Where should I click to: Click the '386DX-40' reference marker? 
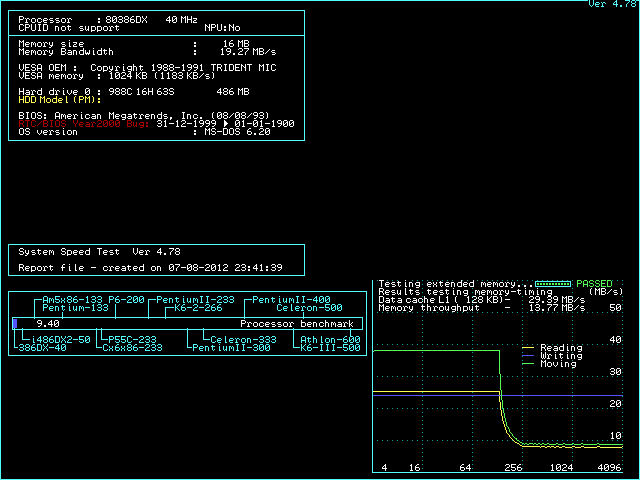tap(42, 348)
